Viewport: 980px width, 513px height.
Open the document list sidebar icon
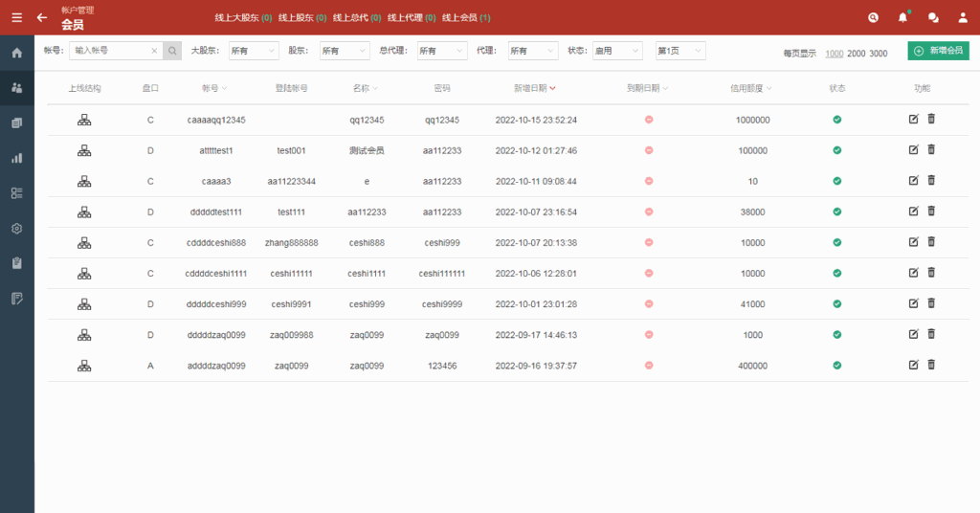[x=17, y=123]
